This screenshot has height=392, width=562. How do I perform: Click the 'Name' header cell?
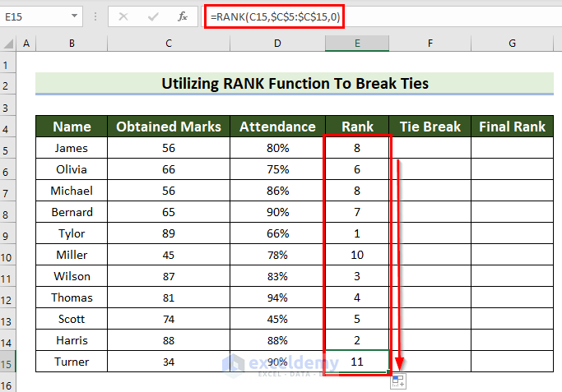(72, 127)
